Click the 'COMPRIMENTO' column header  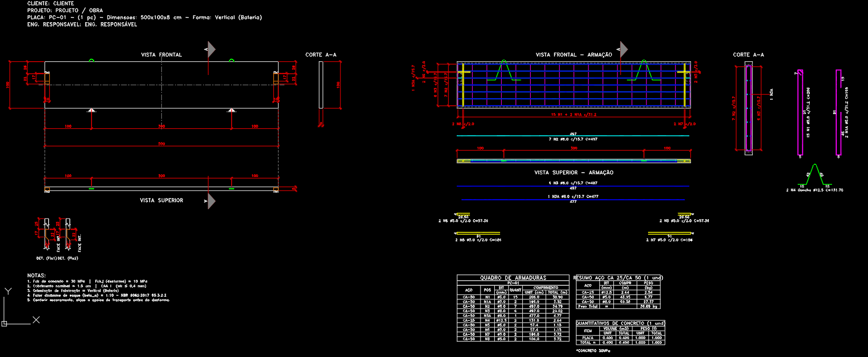click(546, 288)
